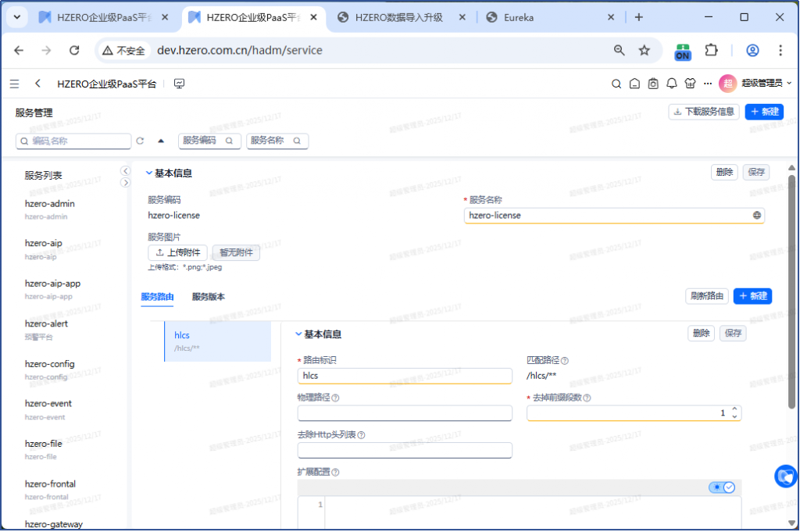800x532 pixels.
Task: Collapse the route 基本信息 section
Action: coord(298,334)
